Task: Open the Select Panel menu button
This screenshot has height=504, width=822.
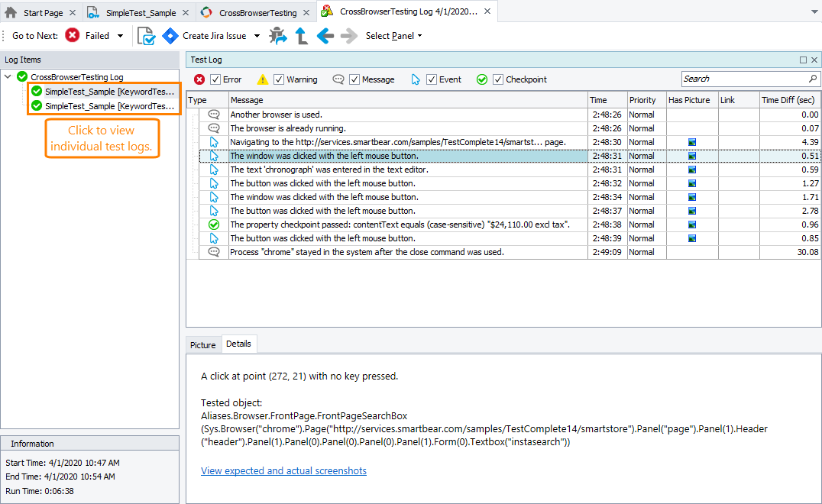Action: 393,36
